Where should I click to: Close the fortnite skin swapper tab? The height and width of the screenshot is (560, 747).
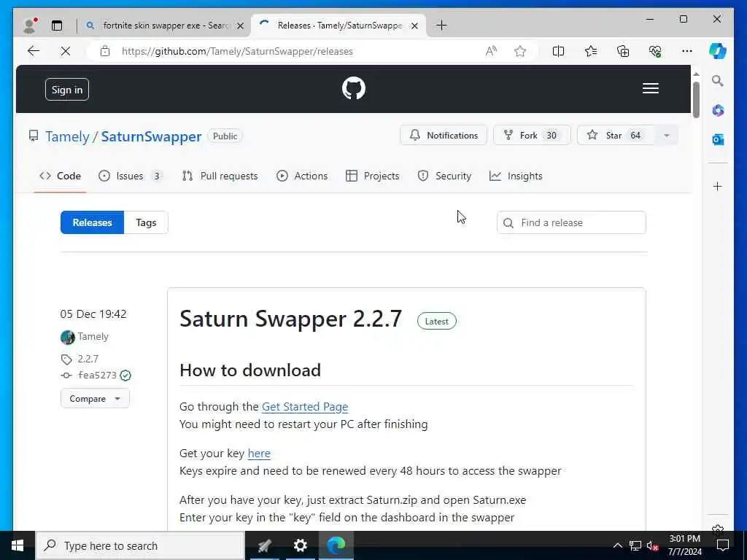pos(240,26)
